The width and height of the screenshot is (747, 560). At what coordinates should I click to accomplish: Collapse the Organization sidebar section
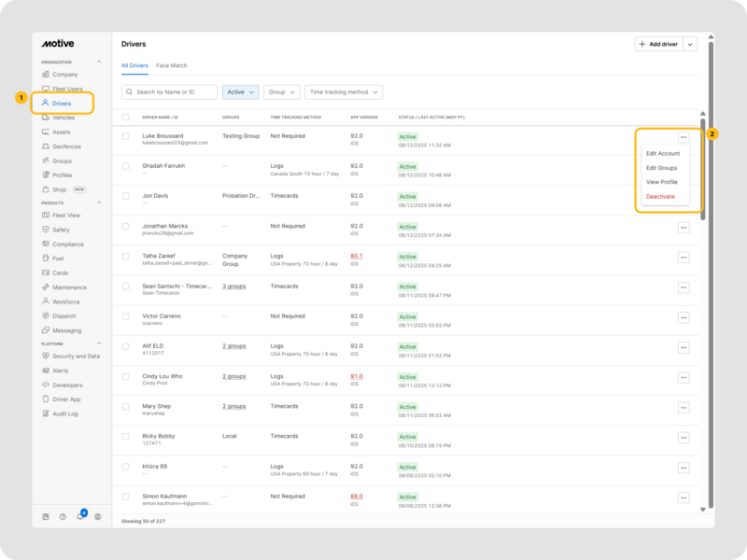pyautogui.click(x=99, y=62)
